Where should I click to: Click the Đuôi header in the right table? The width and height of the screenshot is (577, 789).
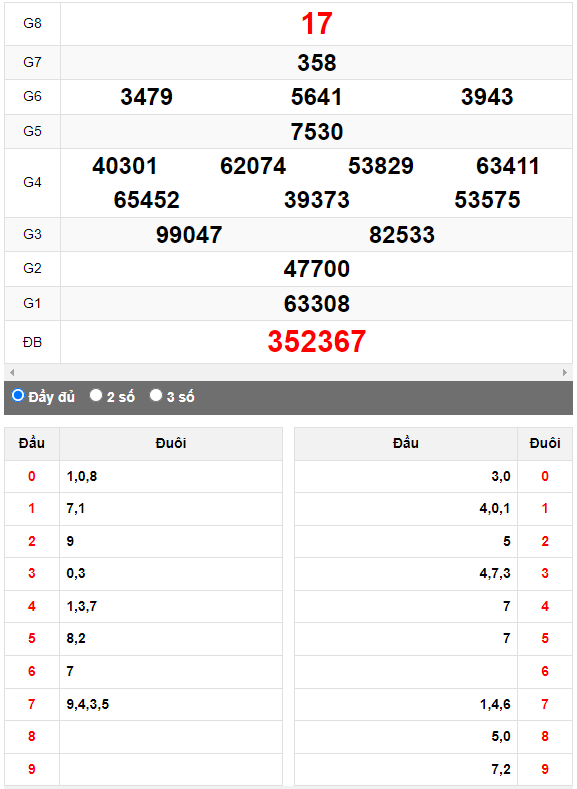pos(545,443)
